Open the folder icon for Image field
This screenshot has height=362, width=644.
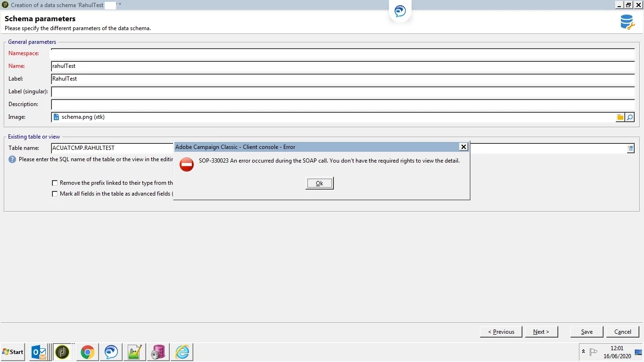tap(620, 117)
